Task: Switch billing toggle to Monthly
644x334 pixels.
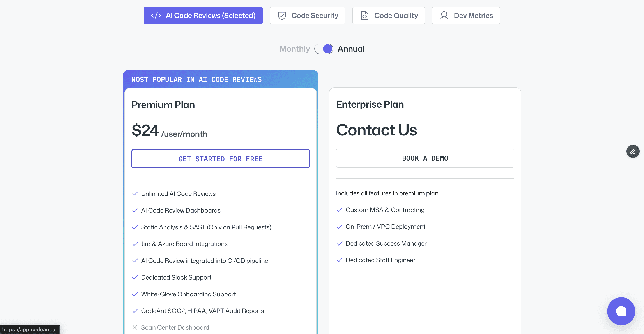Action: 324,49
